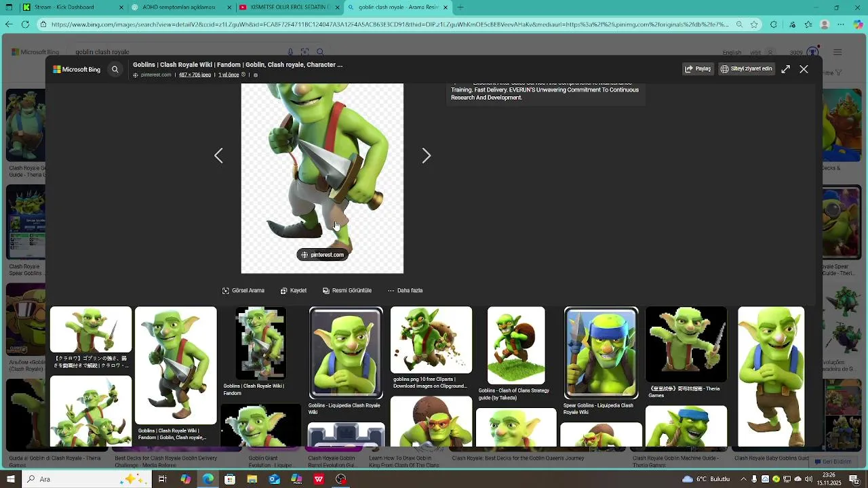The height and width of the screenshot is (488, 868).
Task: Click the search magnifier beside Microsoft Bing logo
Action: pyautogui.click(x=115, y=69)
